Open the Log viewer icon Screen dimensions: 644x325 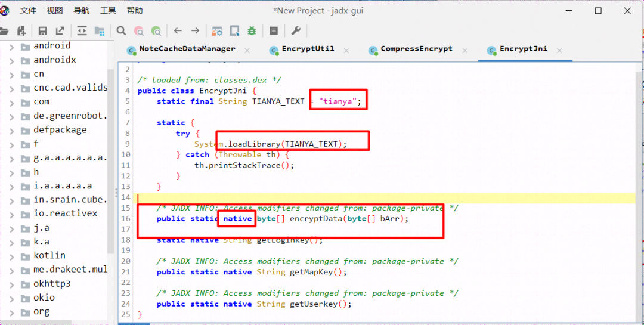(274, 30)
